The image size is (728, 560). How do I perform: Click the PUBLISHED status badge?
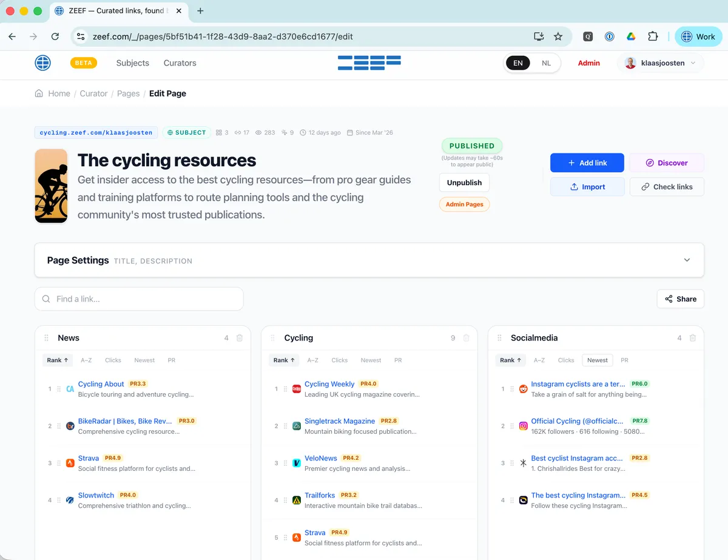pyautogui.click(x=471, y=146)
